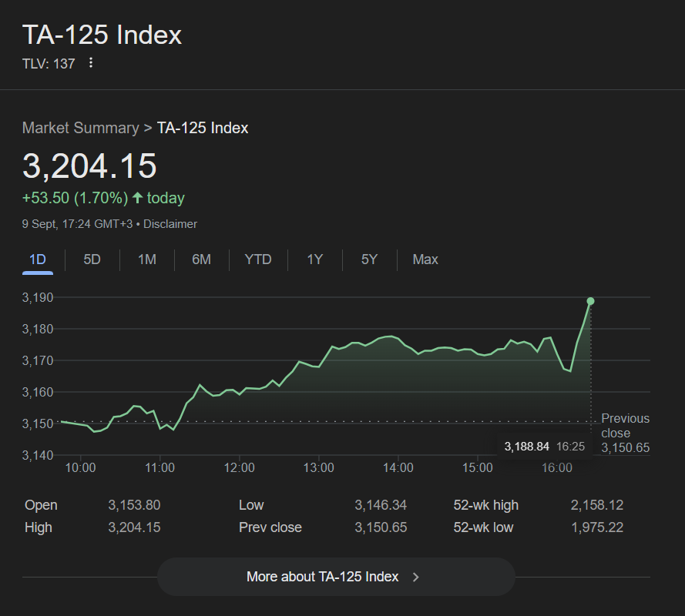This screenshot has width=685, height=616.
Task: Click the High label in stats table
Action: (39, 527)
